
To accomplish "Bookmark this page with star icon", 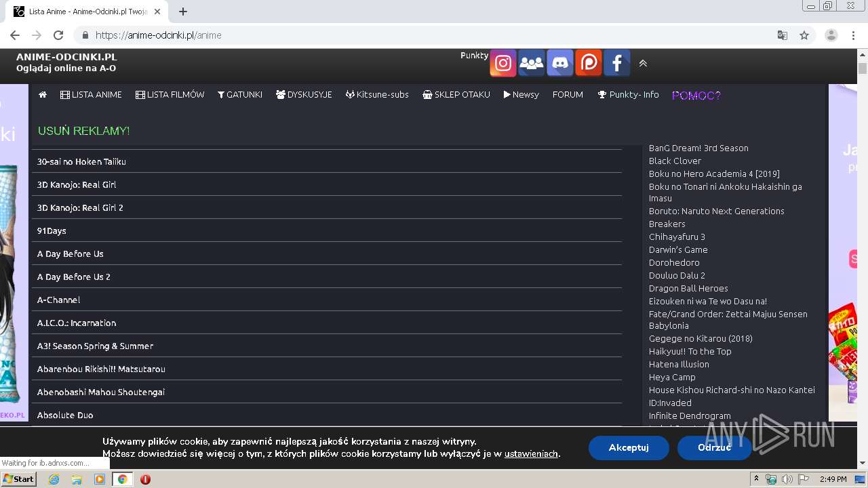I will [804, 35].
